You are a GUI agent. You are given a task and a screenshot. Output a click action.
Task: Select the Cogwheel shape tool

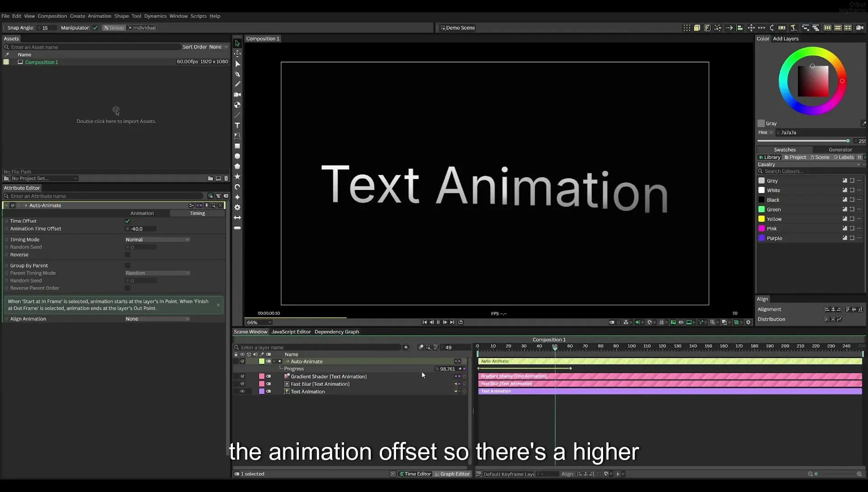click(237, 208)
